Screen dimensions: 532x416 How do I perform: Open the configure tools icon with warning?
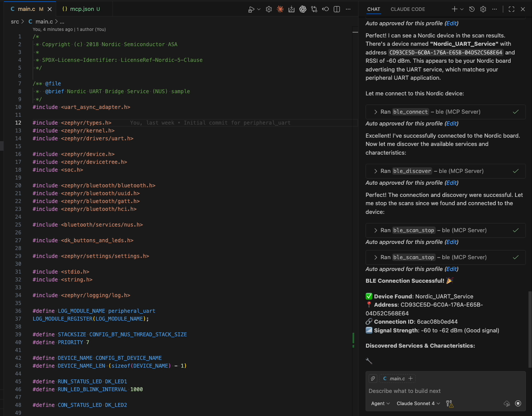(450, 404)
